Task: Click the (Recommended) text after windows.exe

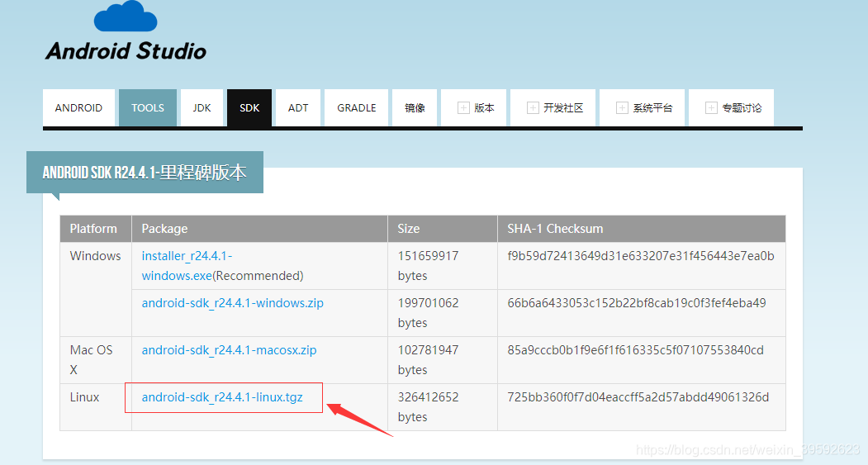Action: (258, 276)
